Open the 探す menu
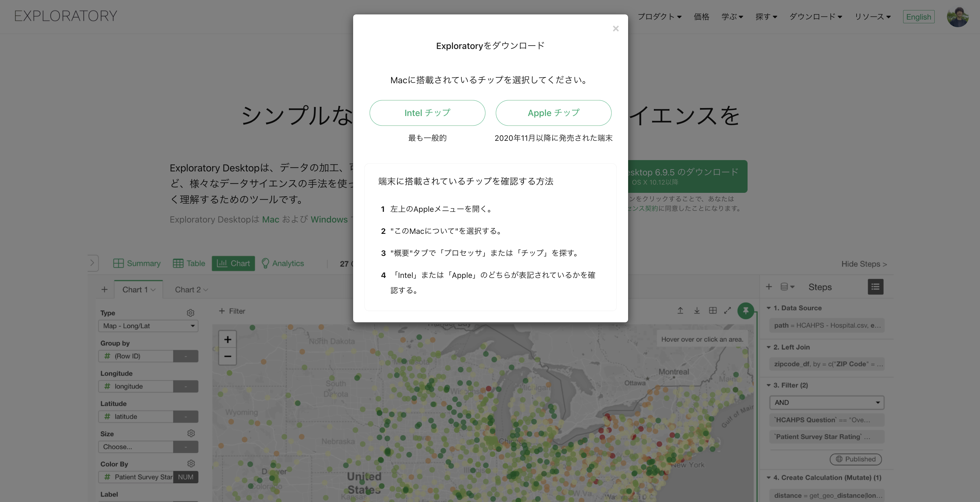 coord(766,17)
